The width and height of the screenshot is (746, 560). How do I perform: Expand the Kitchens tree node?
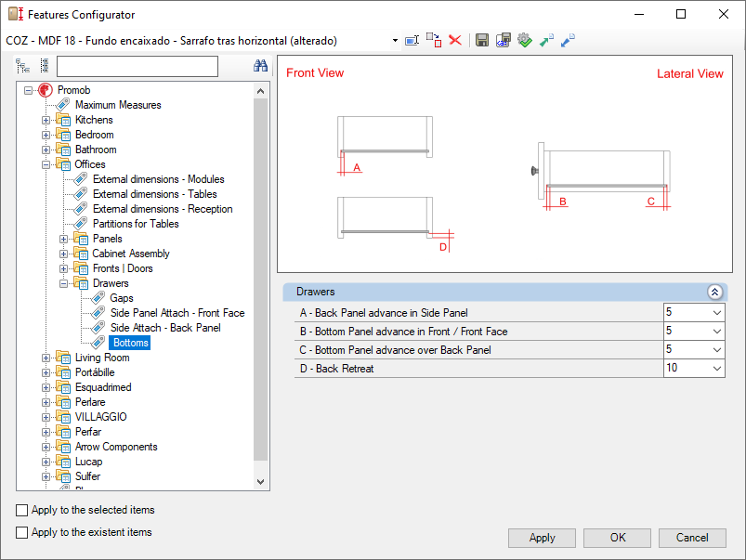46,120
